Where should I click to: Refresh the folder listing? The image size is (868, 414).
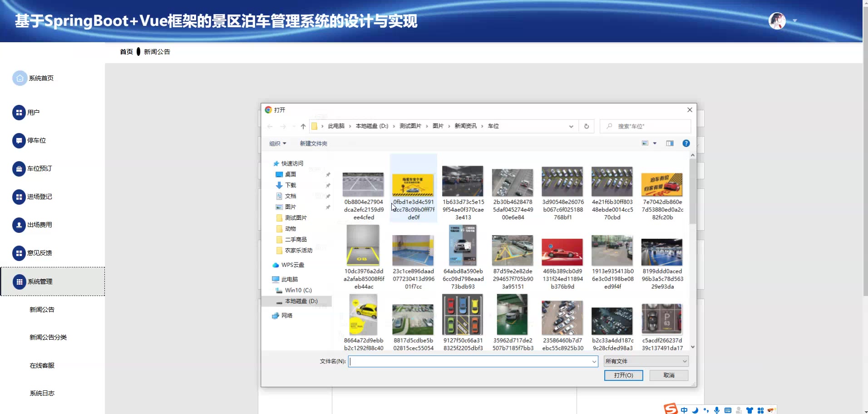[x=586, y=127]
